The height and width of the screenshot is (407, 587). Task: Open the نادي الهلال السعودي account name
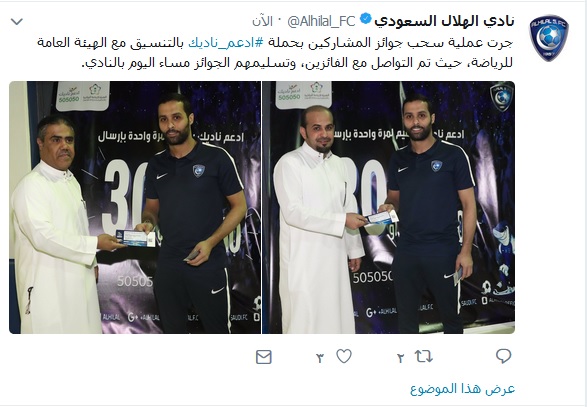tap(444, 21)
